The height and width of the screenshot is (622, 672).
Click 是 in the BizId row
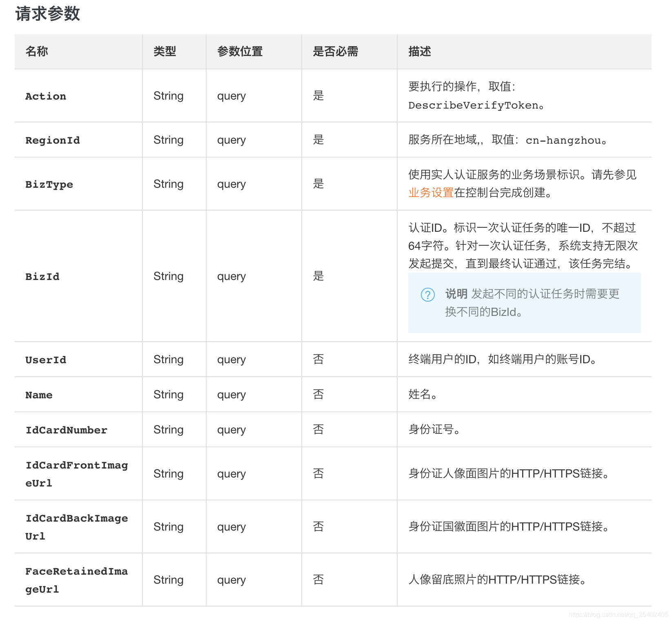click(318, 276)
